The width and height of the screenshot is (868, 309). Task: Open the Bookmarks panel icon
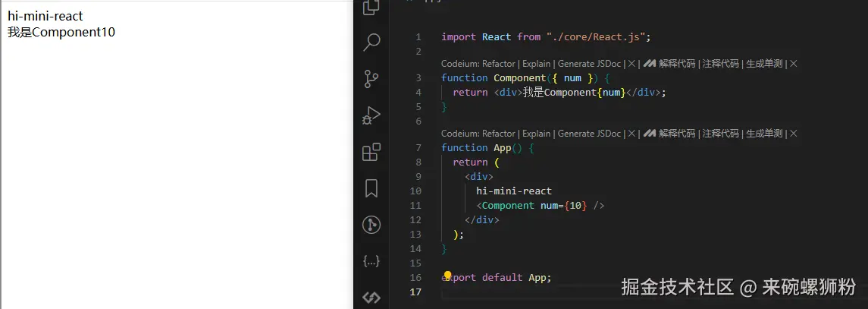371,188
